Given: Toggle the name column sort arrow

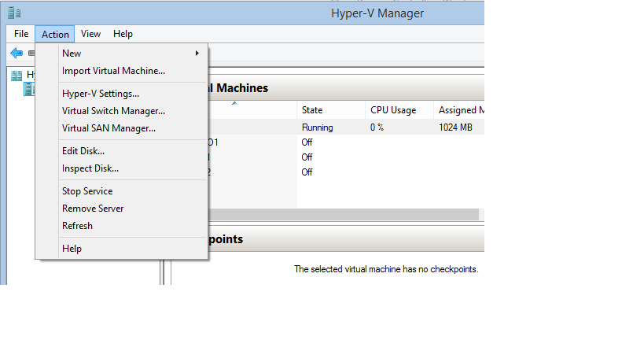Looking at the screenshot, I should [234, 104].
